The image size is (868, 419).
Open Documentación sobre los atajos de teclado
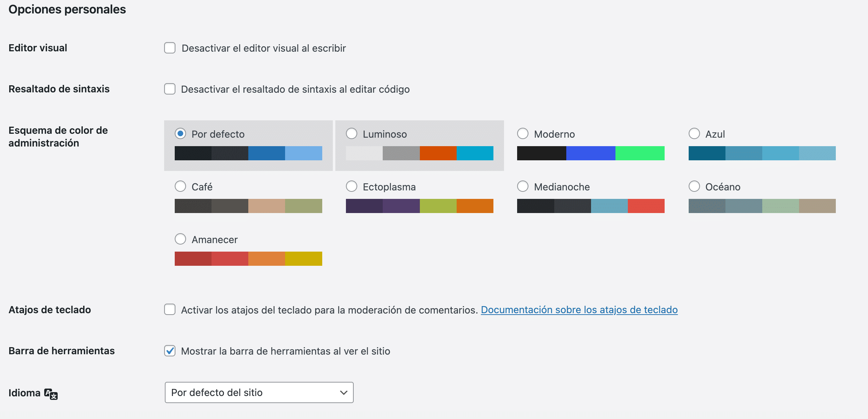pos(579,310)
